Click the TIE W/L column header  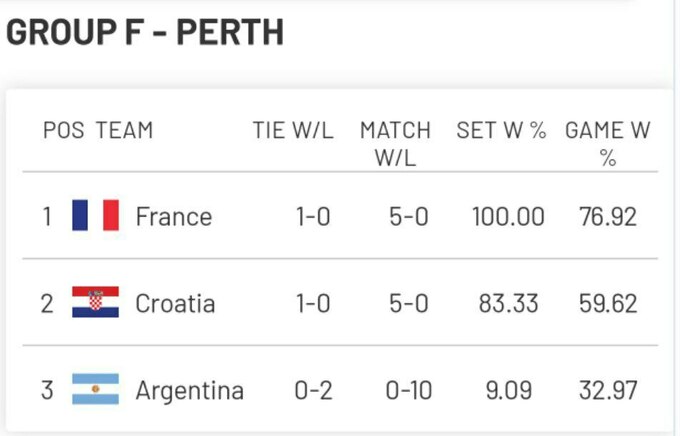(x=292, y=130)
